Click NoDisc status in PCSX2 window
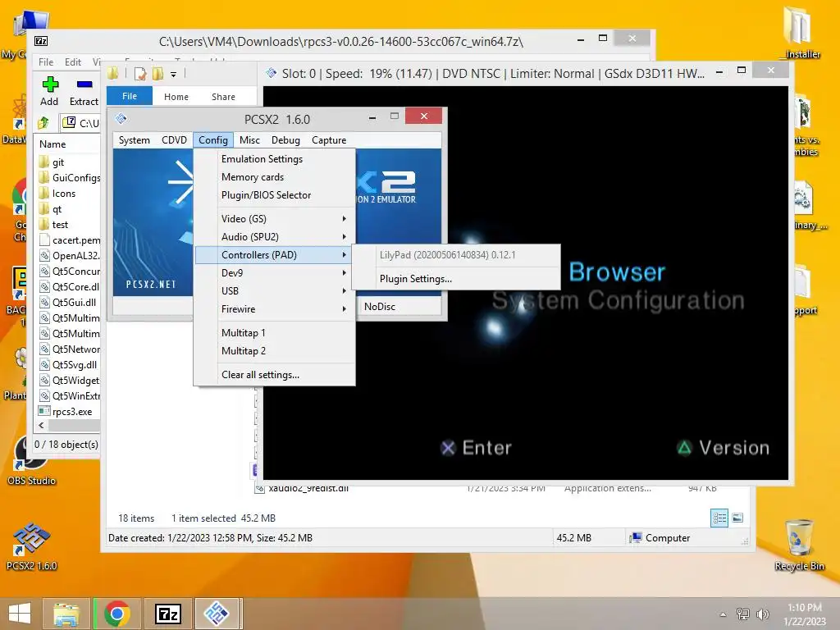 coord(380,307)
